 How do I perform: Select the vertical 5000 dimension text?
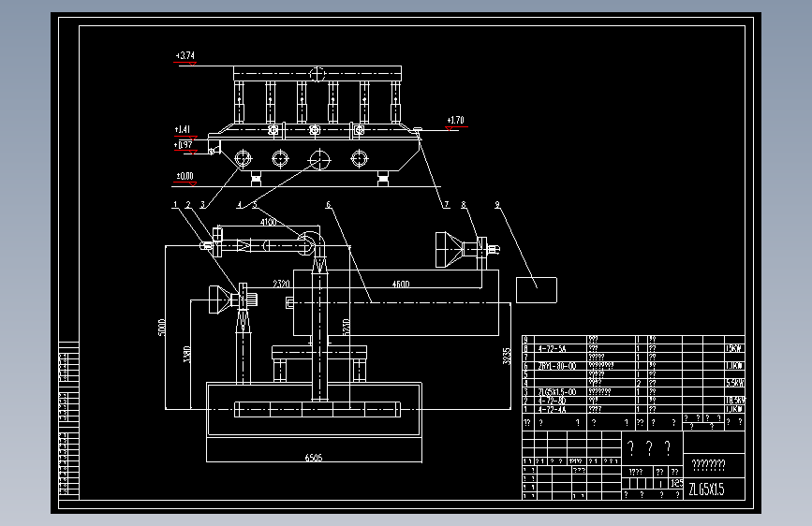click(x=162, y=328)
